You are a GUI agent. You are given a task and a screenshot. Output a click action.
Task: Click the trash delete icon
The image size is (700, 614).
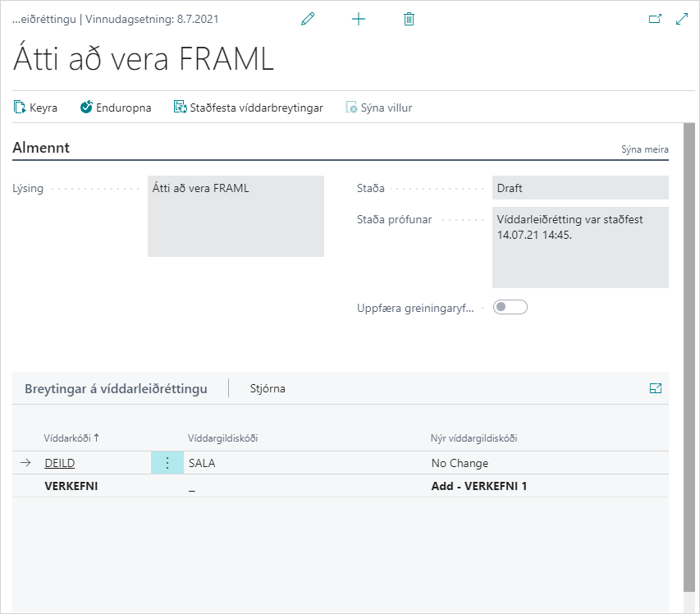tap(409, 19)
